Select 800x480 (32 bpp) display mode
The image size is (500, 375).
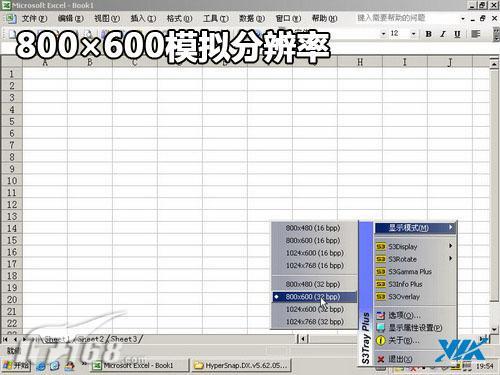pyautogui.click(x=314, y=284)
